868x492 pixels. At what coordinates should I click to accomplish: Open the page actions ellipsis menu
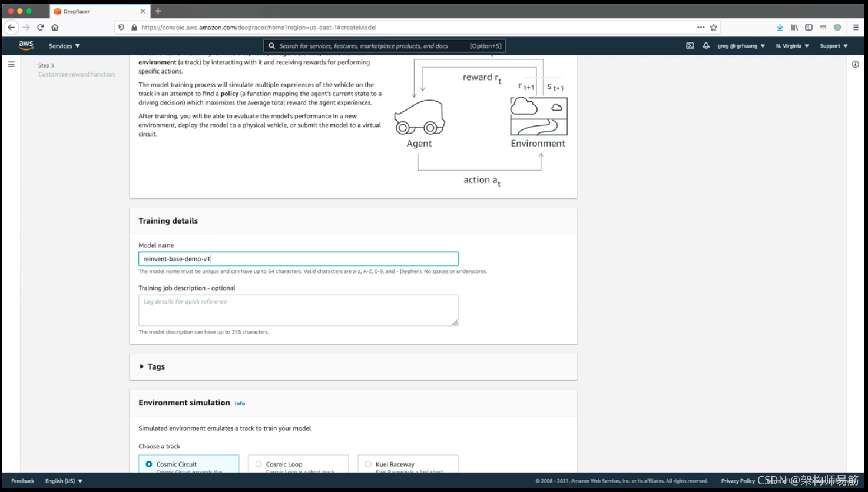[701, 27]
